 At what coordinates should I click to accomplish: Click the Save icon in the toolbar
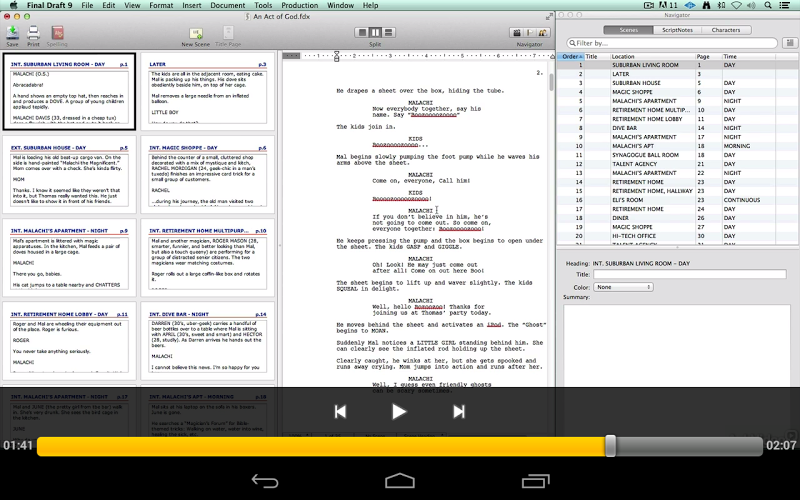12,33
